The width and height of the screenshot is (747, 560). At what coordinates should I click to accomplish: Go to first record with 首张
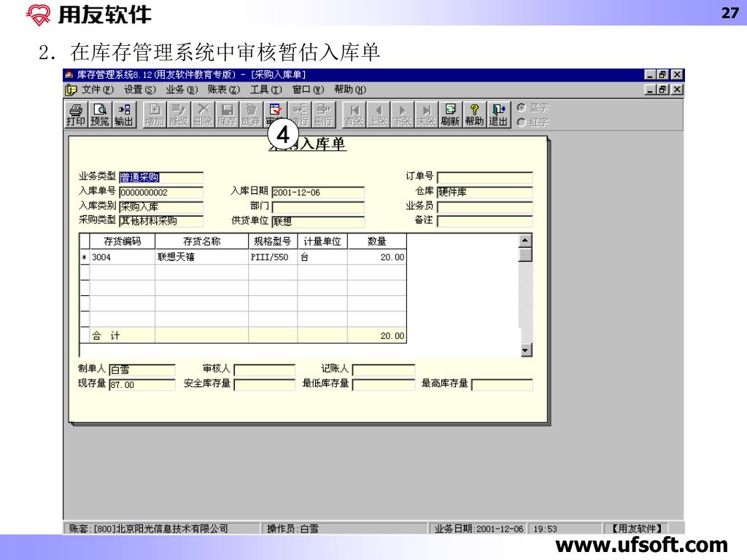tap(355, 114)
